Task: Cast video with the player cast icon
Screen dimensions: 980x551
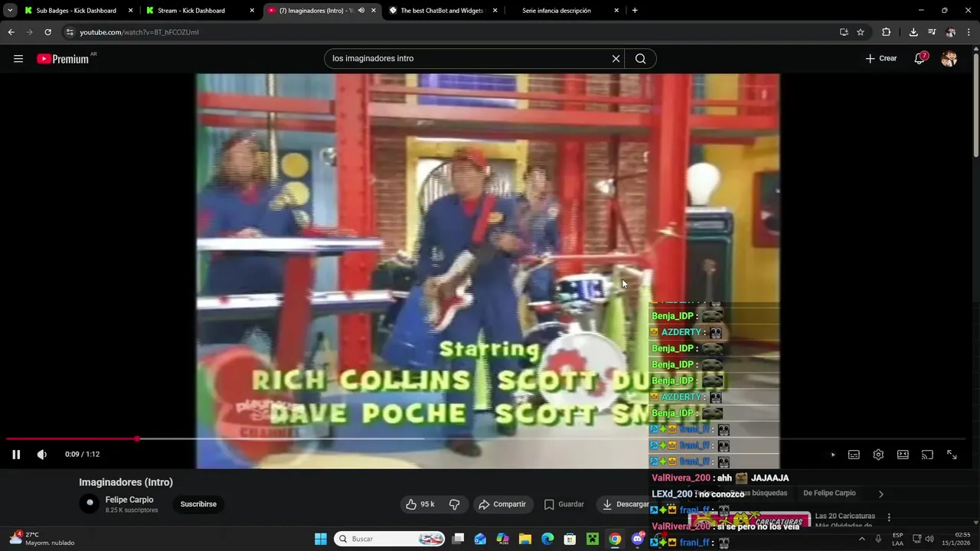Action: click(x=927, y=455)
